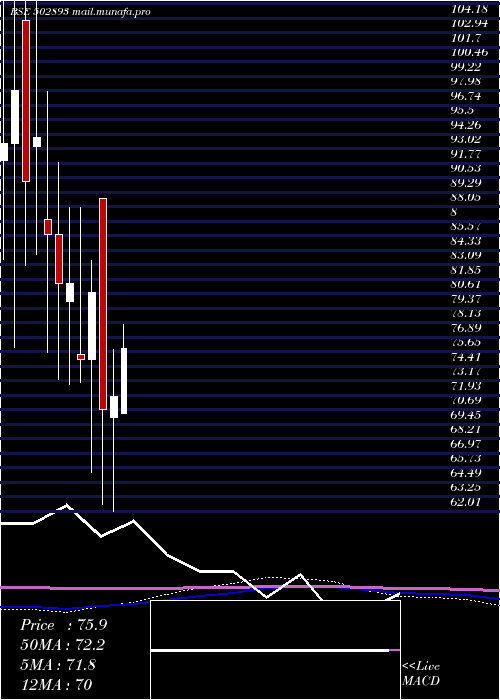This screenshot has width=500, height=700.
Task: Select the 5MA : 71.8 legend entry
Action: pyautogui.click(x=58, y=665)
